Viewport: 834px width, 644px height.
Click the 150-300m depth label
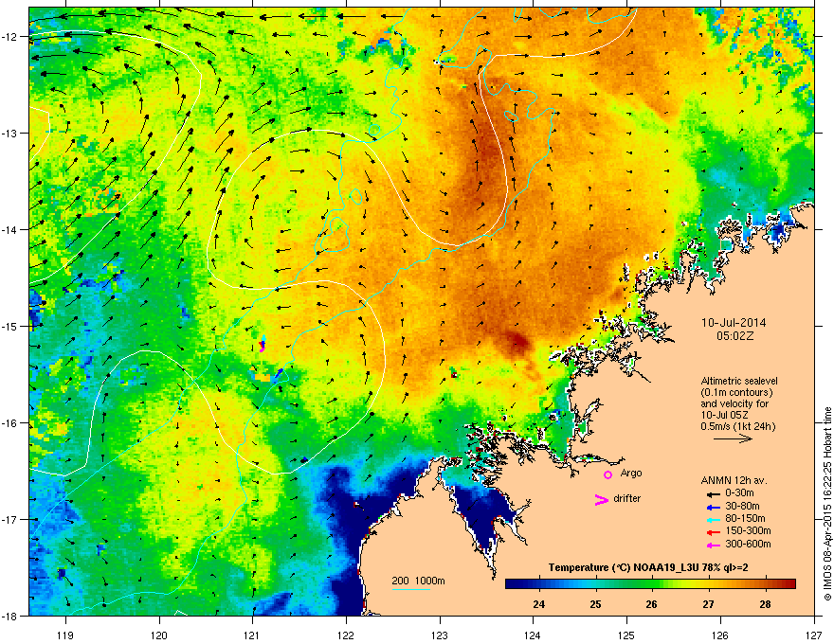point(748,530)
